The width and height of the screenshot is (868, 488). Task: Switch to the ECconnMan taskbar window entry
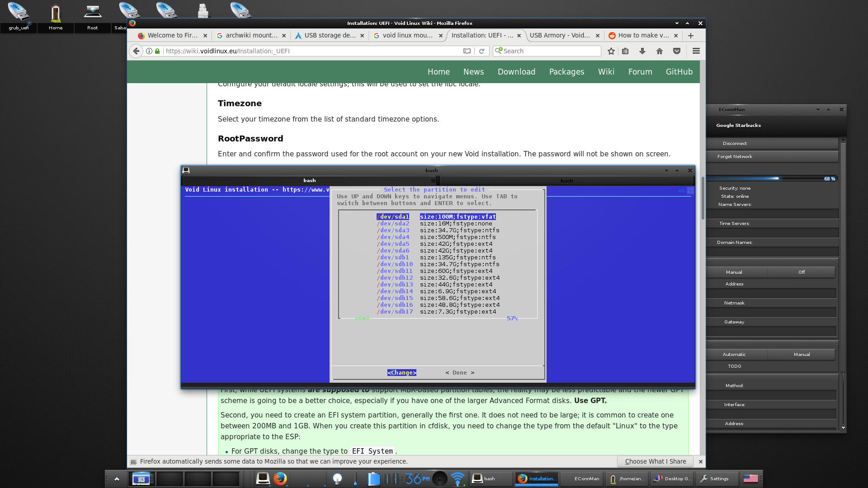point(582,479)
